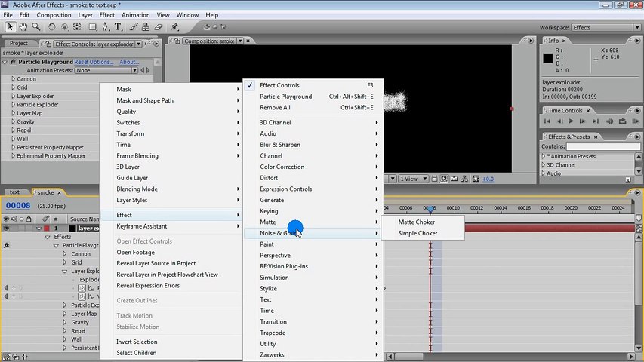Select the Pen tool

106,27
